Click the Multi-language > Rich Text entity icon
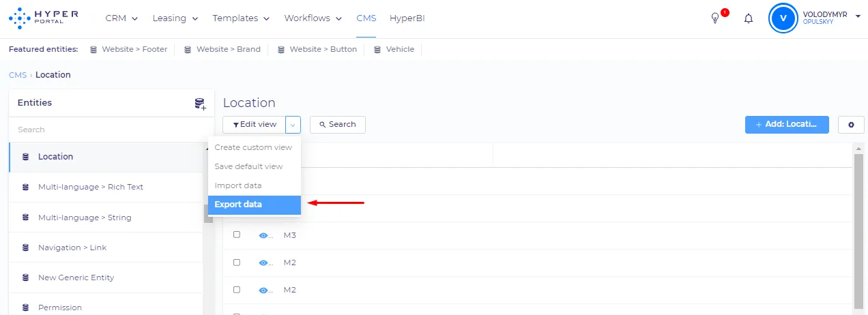Image resolution: width=868 pixels, height=315 pixels. coord(26,187)
